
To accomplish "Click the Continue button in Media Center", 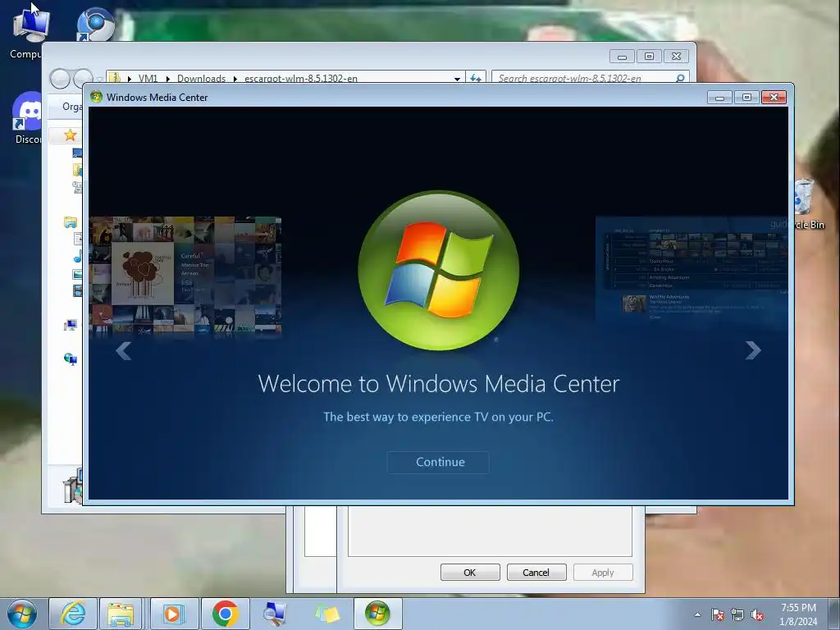I will pos(438,463).
